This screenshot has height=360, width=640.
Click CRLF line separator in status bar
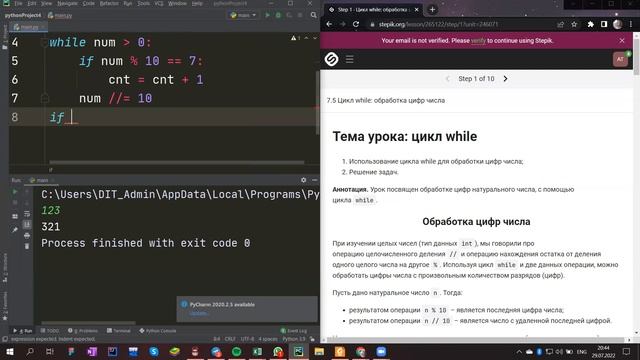pyautogui.click(x=230, y=339)
